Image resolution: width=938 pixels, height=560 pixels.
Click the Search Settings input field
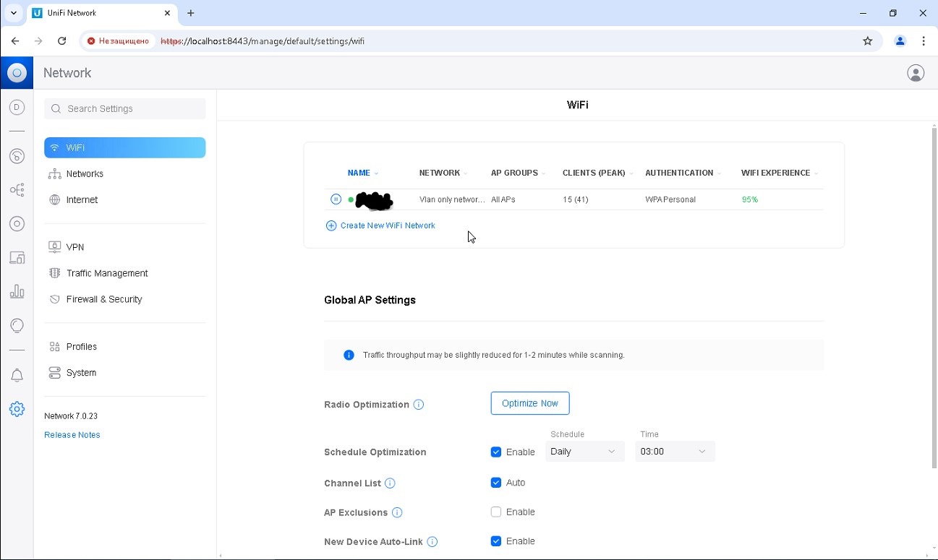pyautogui.click(x=125, y=108)
